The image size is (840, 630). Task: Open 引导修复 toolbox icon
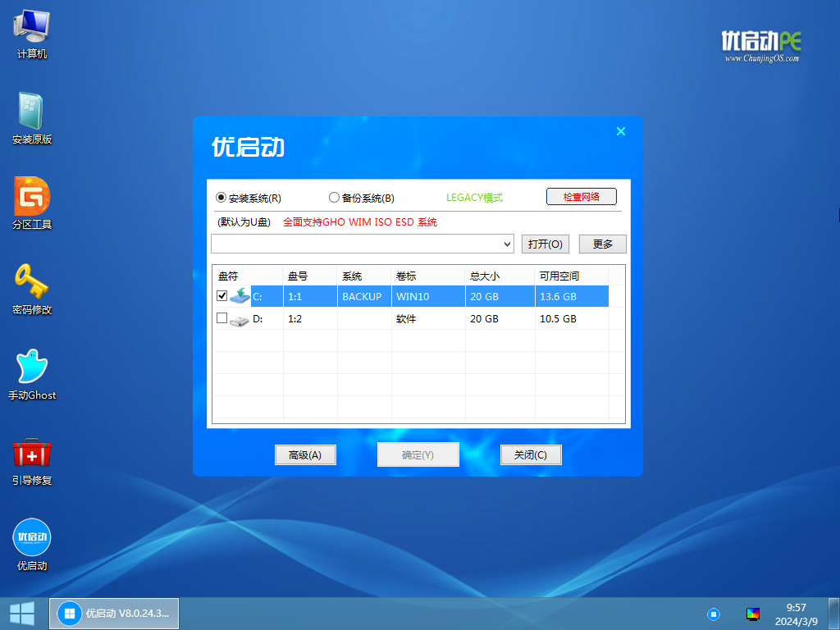(32, 461)
